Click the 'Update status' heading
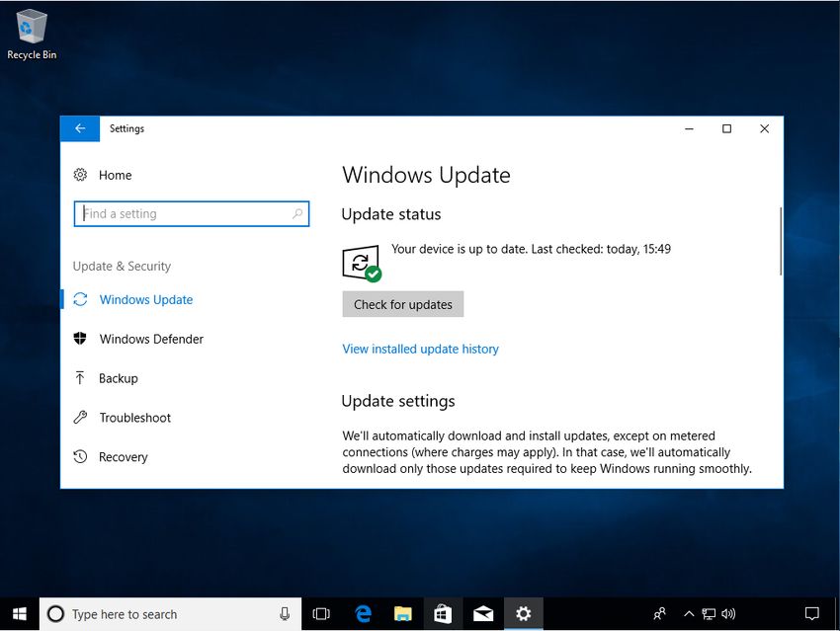The width and height of the screenshot is (840, 631). coord(391,214)
